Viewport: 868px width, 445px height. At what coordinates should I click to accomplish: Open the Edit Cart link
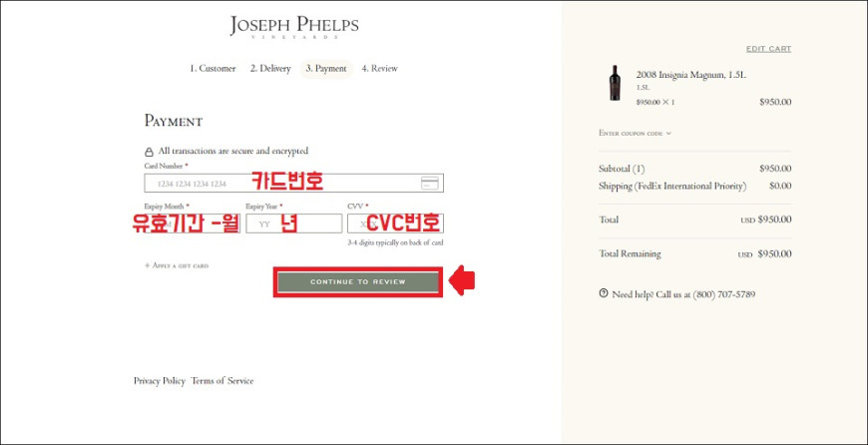768,49
